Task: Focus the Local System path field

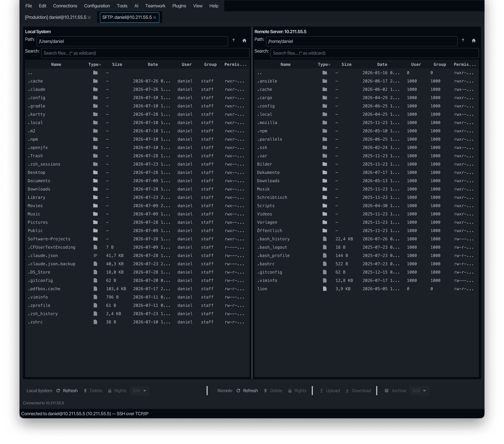Action: [x=132, y=41]
